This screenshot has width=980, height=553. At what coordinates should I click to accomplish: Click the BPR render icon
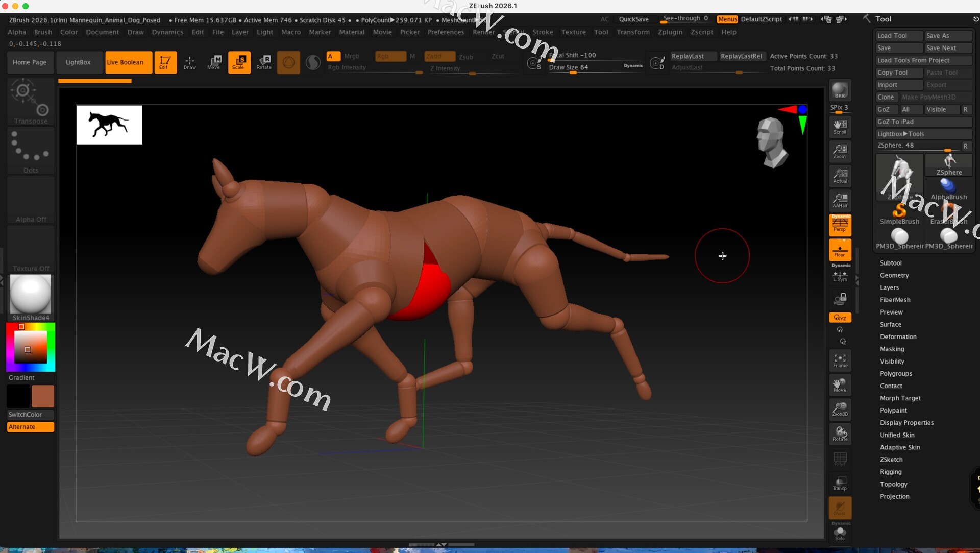tap(840, 90)
